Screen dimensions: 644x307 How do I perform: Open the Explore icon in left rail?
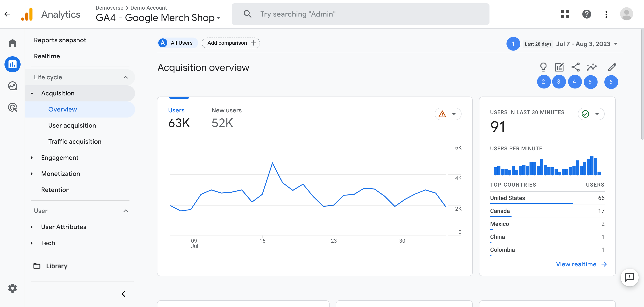tap(13, 86)
